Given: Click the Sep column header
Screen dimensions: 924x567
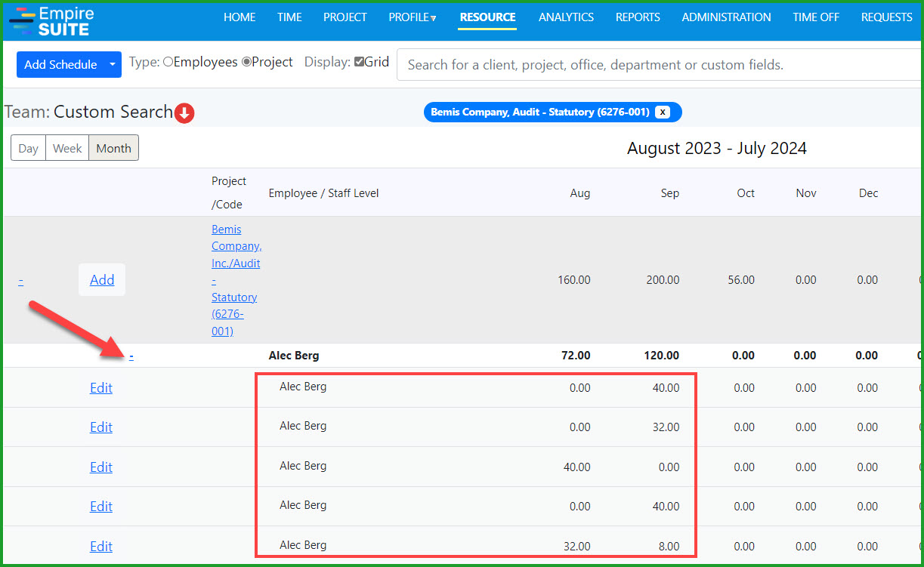Looking at the screenshot, I should click(x=670, y=193).
